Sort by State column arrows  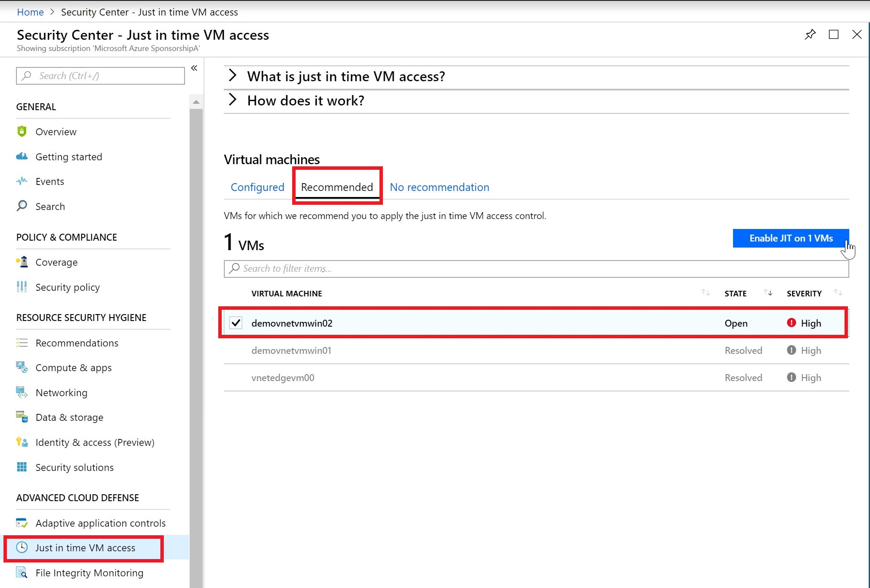(768, 293)
